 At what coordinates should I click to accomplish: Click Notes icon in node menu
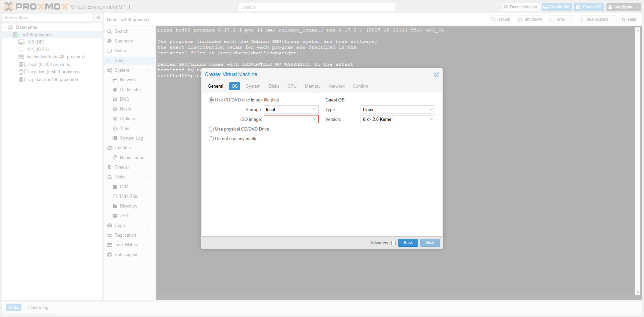pyautogui.click(x=110, y=51)
